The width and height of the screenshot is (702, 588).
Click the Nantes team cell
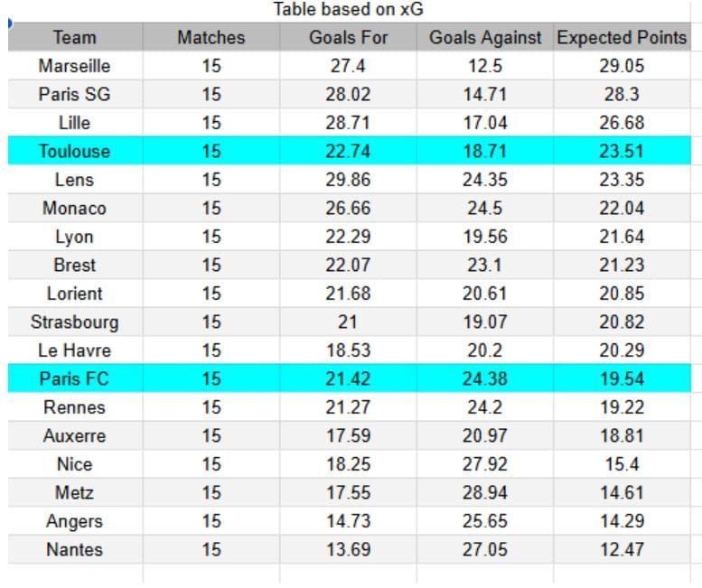(75, 549)
